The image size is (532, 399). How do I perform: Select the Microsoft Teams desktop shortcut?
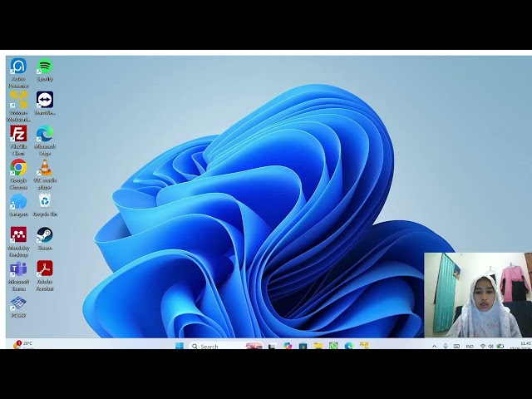(x=18, y=276)
